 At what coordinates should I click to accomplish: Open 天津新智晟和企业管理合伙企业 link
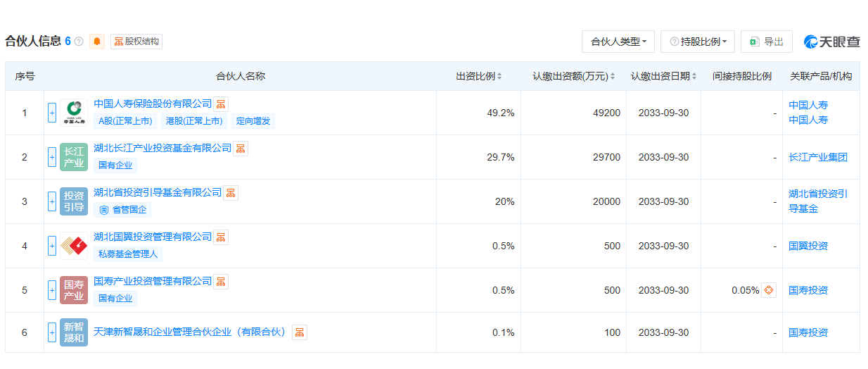pyautogui.click(x=191, y=332)
